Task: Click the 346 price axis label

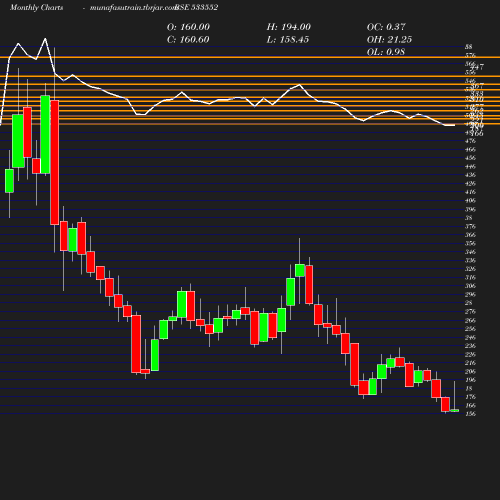Action: pos(470,252)
